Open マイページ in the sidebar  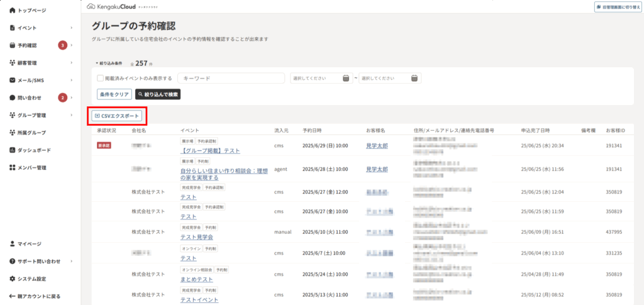[x=29, y=243]
